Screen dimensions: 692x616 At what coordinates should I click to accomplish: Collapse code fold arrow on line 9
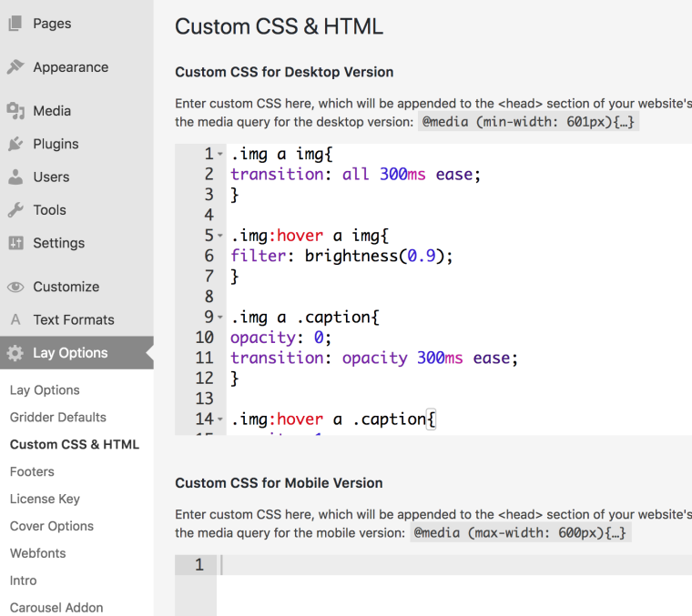pyautogui.click(x=220, y=318)
